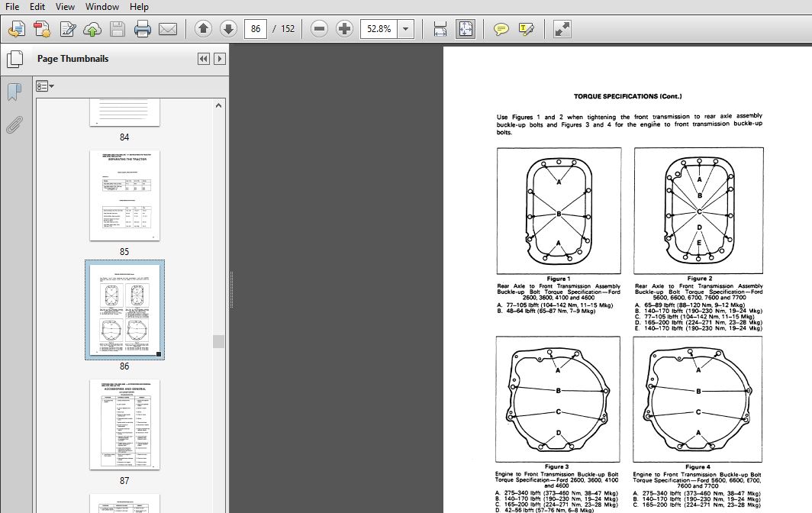Screen dimensions: 812x513
Task: Go to previous page with up arrow
Action: point(203,29)
